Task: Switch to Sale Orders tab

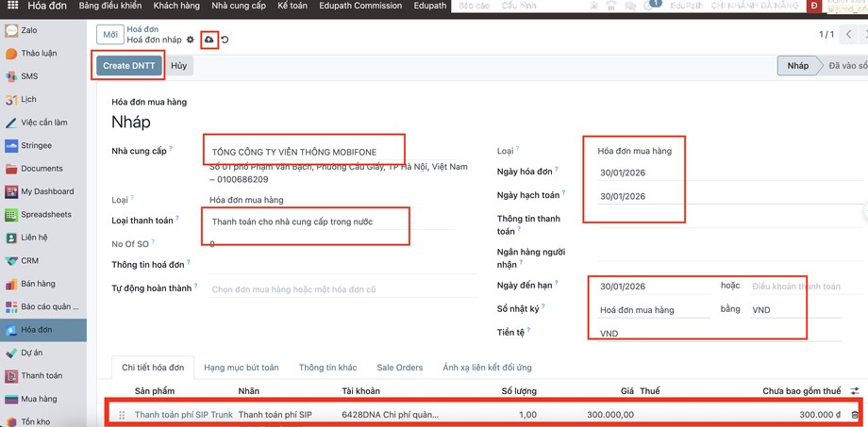Action: tap(400, 368)
